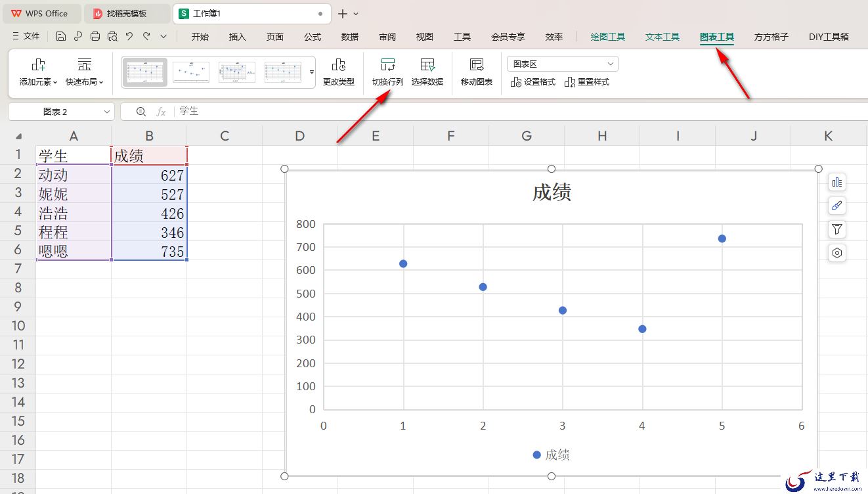Select the 图表工具 tab
This screenshot has width=868, height=494.
tap(717, 37)
